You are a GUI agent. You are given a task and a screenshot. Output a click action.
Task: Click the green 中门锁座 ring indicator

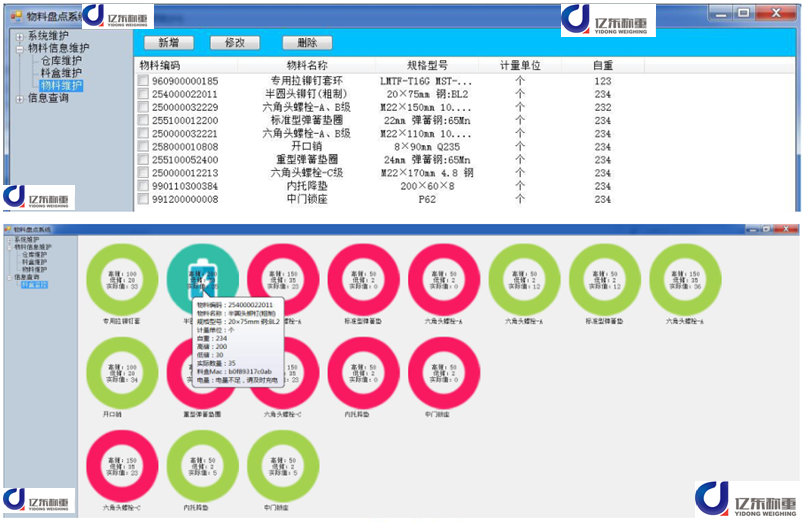(x=282, y=464)
